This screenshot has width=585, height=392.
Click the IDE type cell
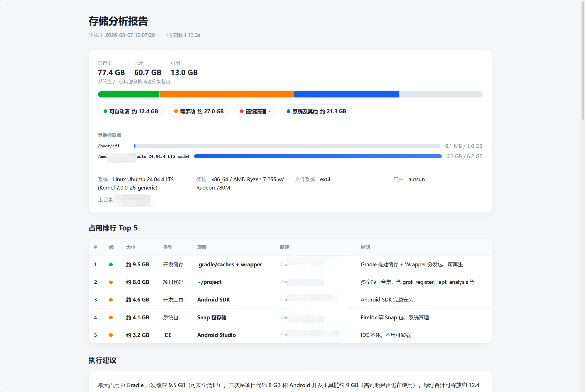(x=167, y=335)
